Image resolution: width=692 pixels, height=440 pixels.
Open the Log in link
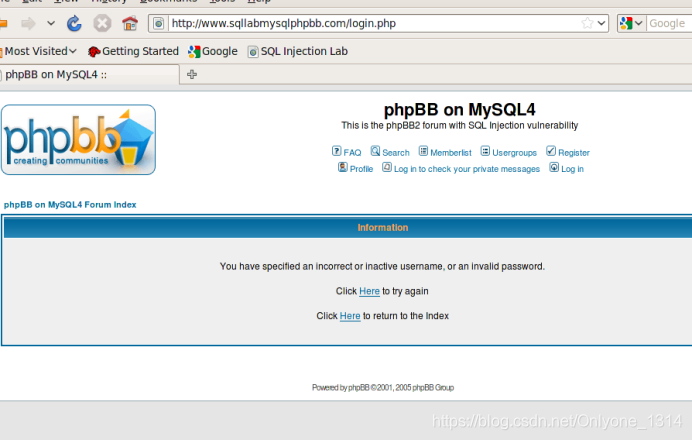point(572,169)
